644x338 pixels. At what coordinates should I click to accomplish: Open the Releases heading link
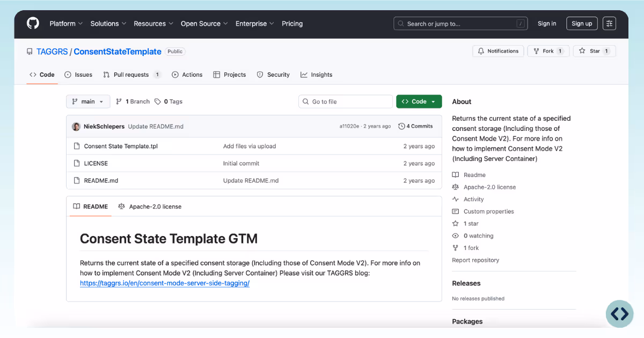466,283
